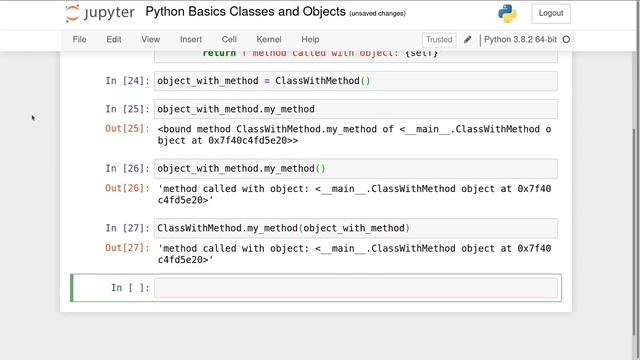This screenshot has height=360, width=640.
Task: Click the Out[25] prompt label
Action: pyautogui.click(x=127, y=129)
